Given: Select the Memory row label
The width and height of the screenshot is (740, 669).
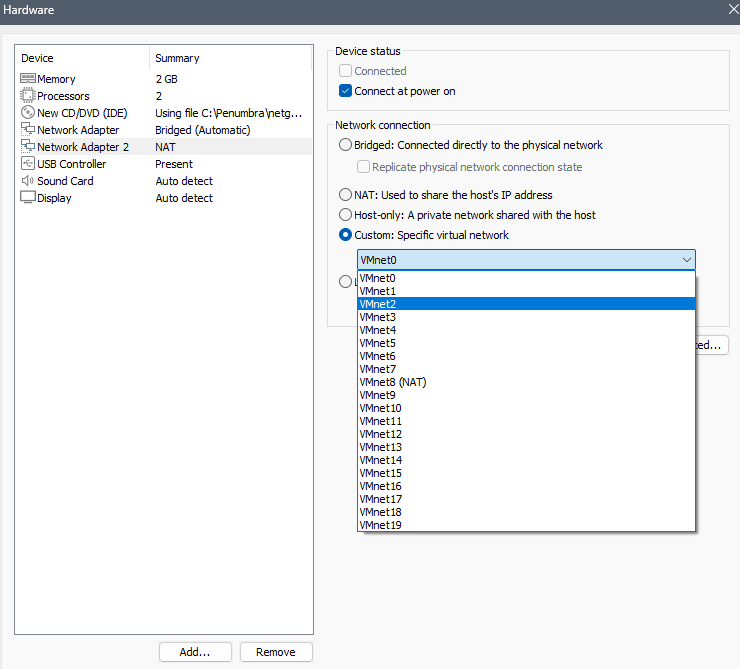Looking at the screenshot, I should coord(56,79).
